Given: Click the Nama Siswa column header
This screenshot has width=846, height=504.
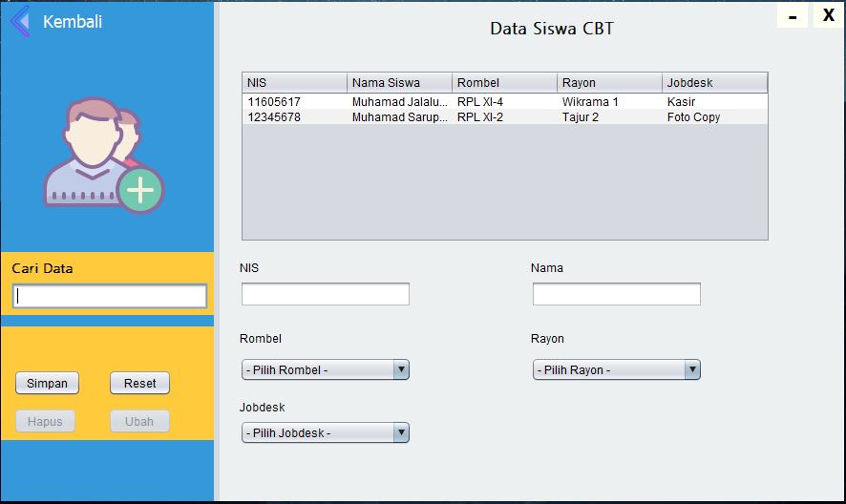Looking at the screenshot, I should pos(399,82).
